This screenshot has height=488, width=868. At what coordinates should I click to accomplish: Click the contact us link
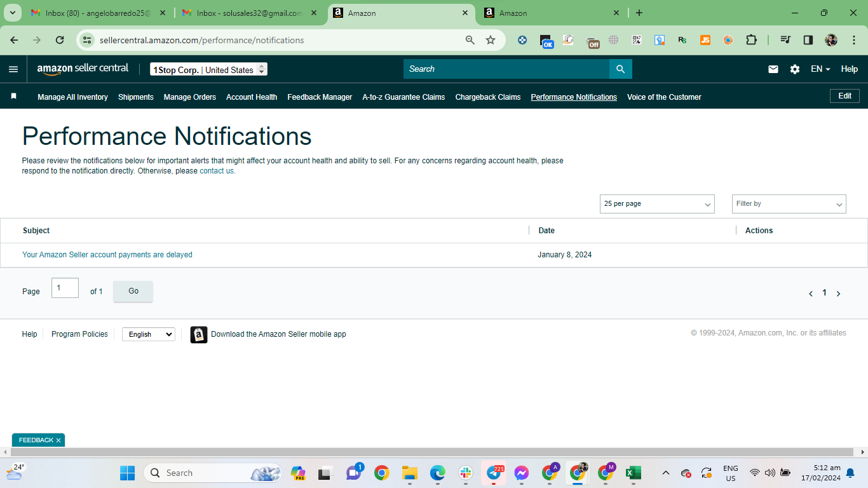tap(217, 171)
